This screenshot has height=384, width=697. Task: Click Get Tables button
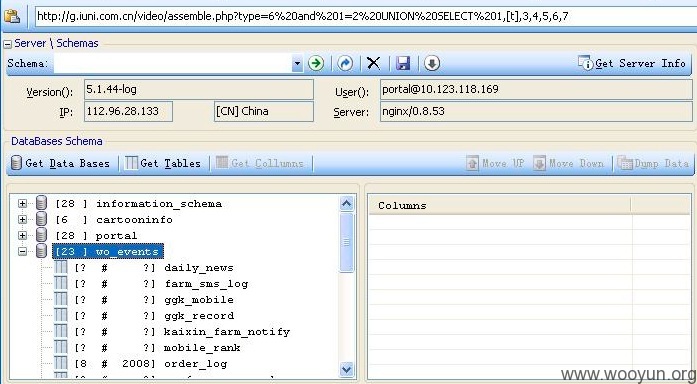pos(163,163)
